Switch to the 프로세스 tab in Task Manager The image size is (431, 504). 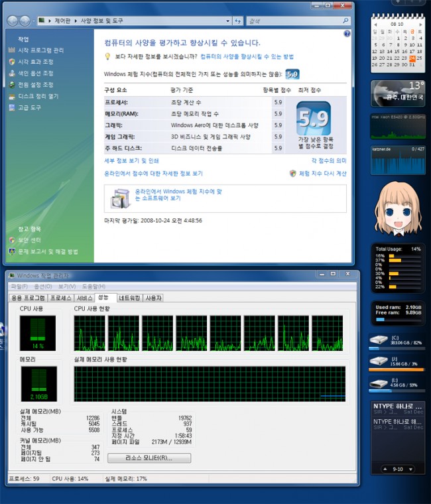[61, 298]
